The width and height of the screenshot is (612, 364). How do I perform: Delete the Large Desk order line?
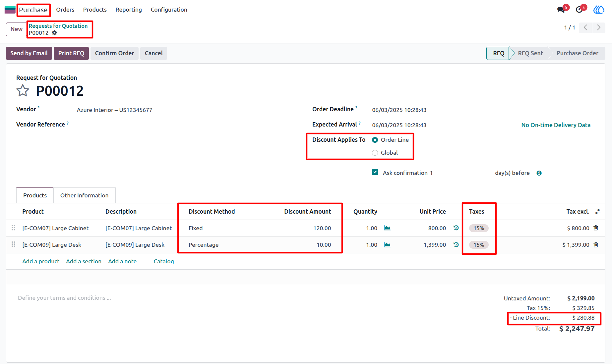[596, 244]
